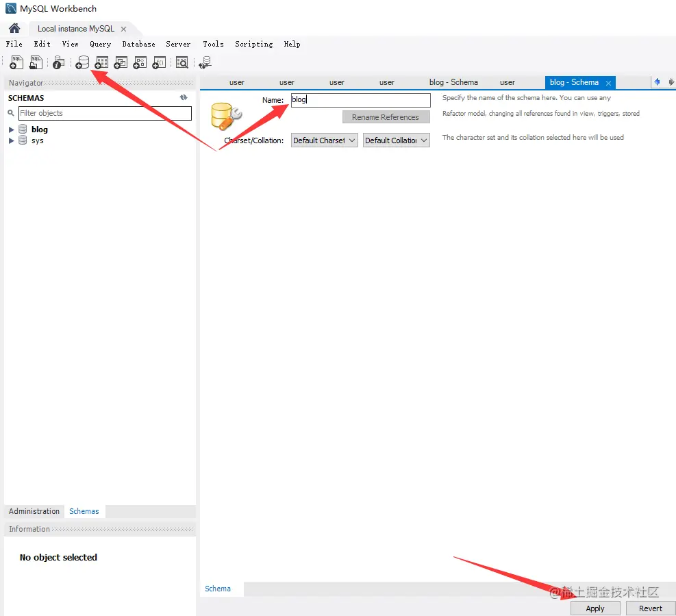
Task: Refresh the SCHEMAS list icon
Action: pos(184,97)
